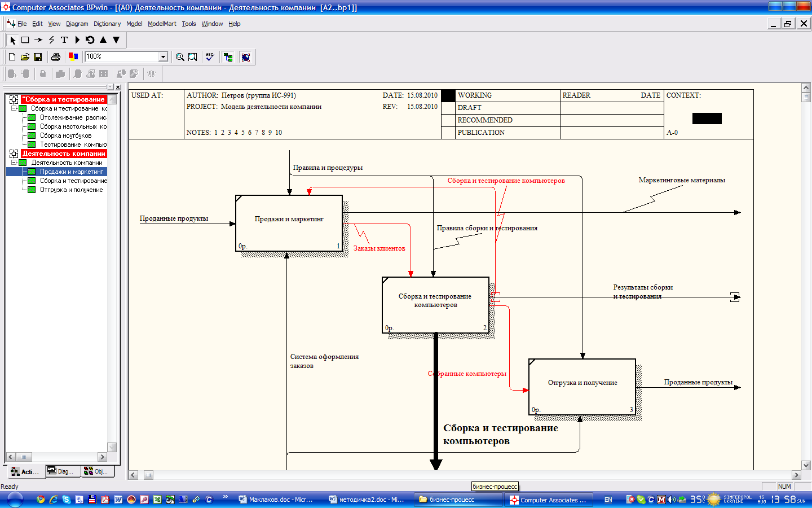The image size is (812, 508).
Task: Select 'Отгрузка и получение' in the tree
Action: coord(71,190)
